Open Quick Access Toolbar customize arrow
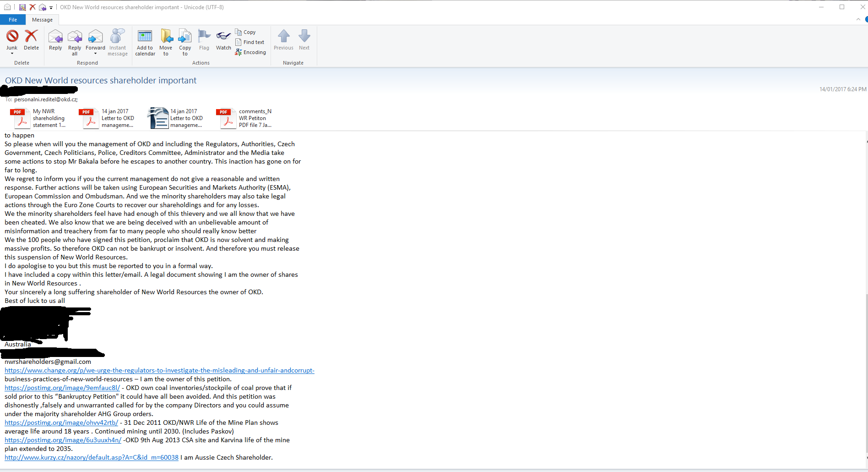The width and height of the screenshot is (868, 472). pos(51,7)
